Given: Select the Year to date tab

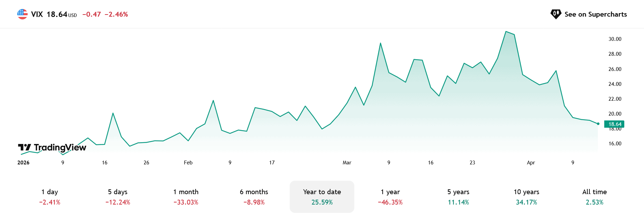Looking at the screenshot, I should 322,197.
